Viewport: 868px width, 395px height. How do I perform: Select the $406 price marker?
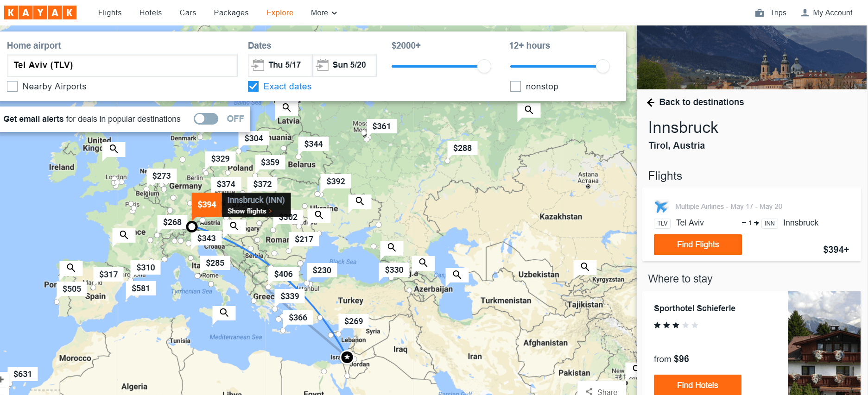[283, 274]
